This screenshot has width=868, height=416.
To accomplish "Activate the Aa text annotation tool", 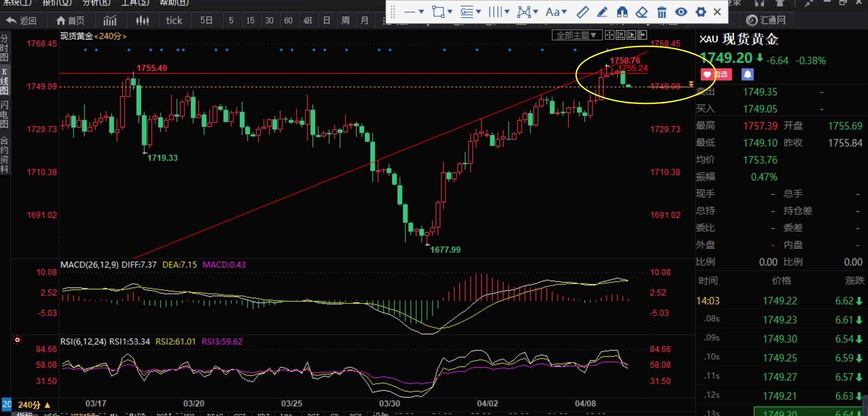I will point(553,12).
